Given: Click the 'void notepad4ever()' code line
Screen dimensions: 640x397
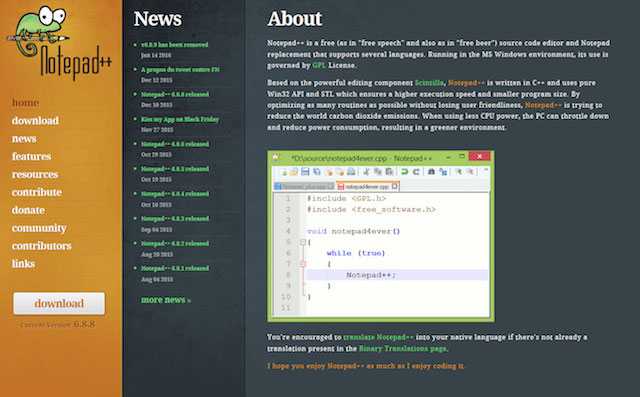Looking at the screenshot, I should pyautogui.click(x=353, y=231).
